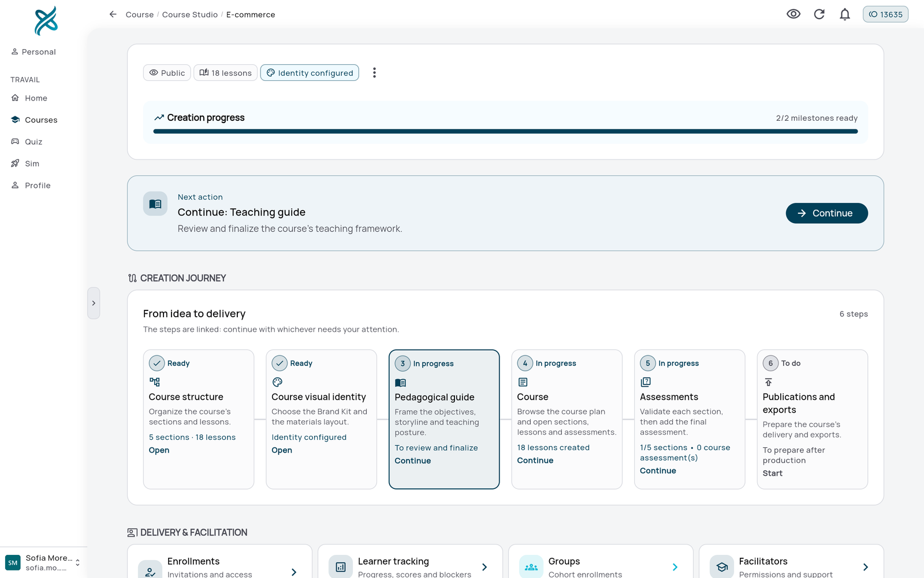Click the 18 lessons badge
The image size is (924, 578).
pyautogui.click(x=226, y=73)
